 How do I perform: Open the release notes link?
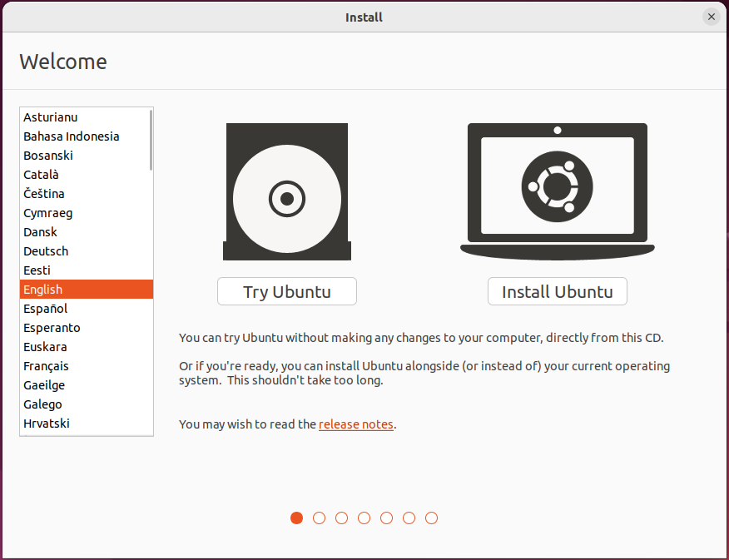(355, 424)
